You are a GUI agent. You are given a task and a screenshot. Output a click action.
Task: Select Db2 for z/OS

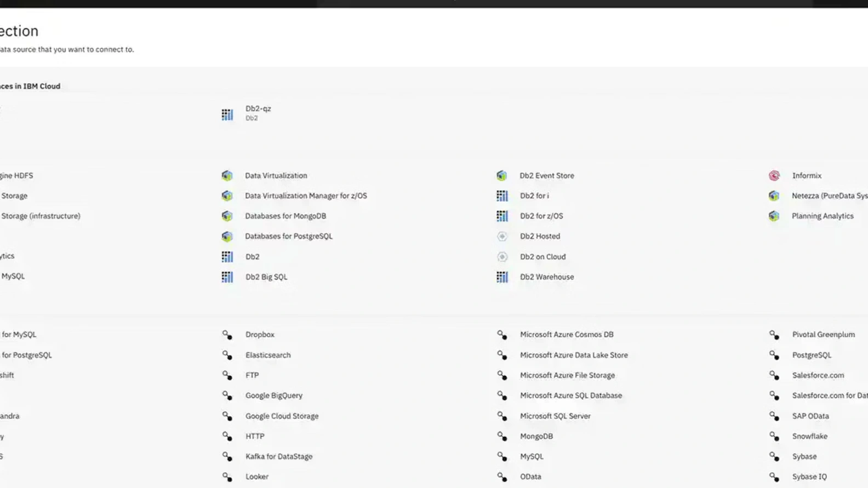(x=541, y=216)
